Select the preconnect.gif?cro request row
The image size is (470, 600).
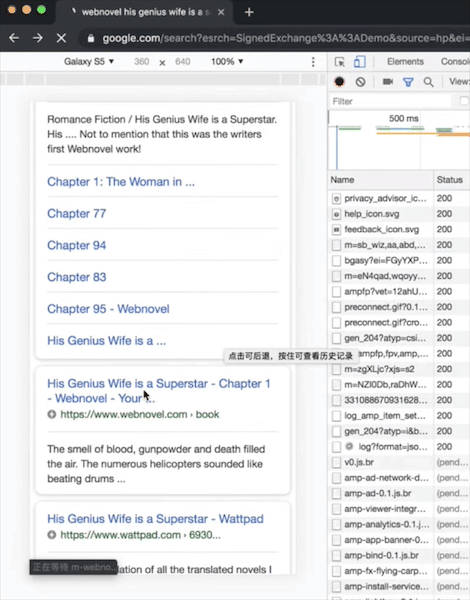tap(399, 323)
